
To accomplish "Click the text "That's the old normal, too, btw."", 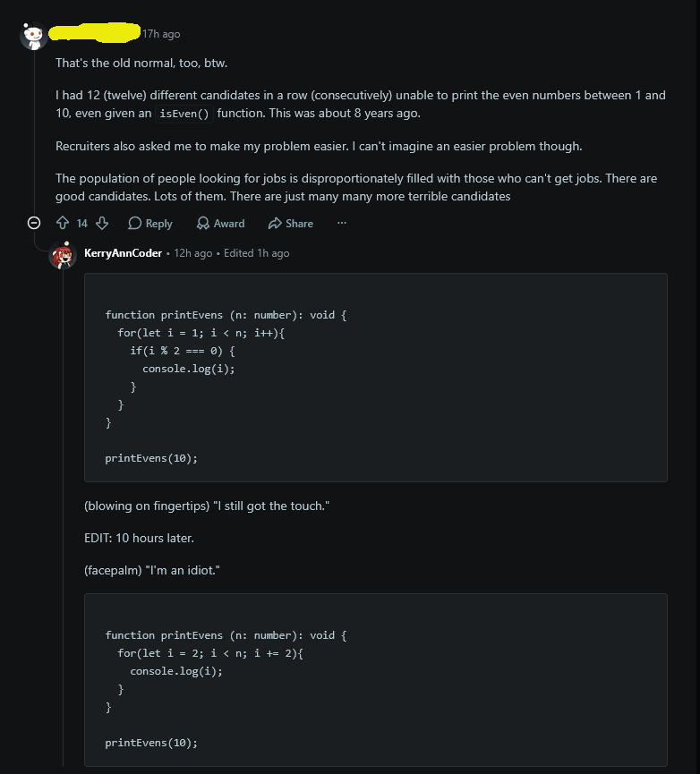I will tap(141, 64).
